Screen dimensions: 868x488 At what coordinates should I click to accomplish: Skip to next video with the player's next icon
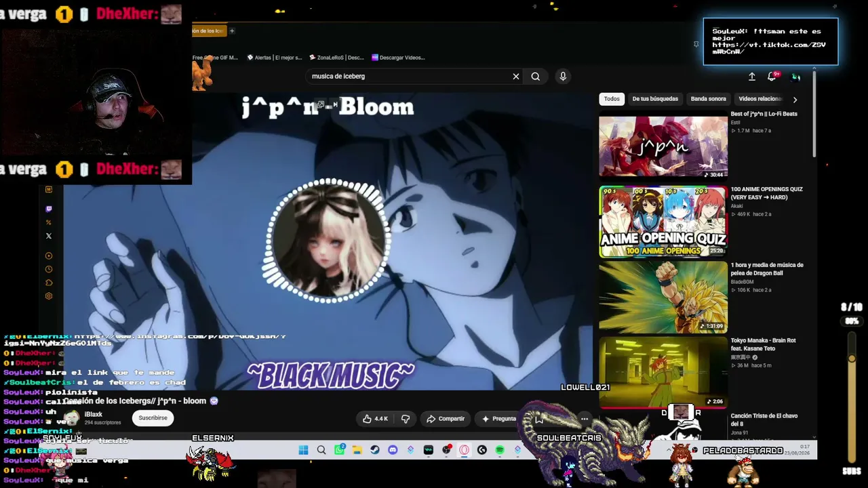click(335, 104)
